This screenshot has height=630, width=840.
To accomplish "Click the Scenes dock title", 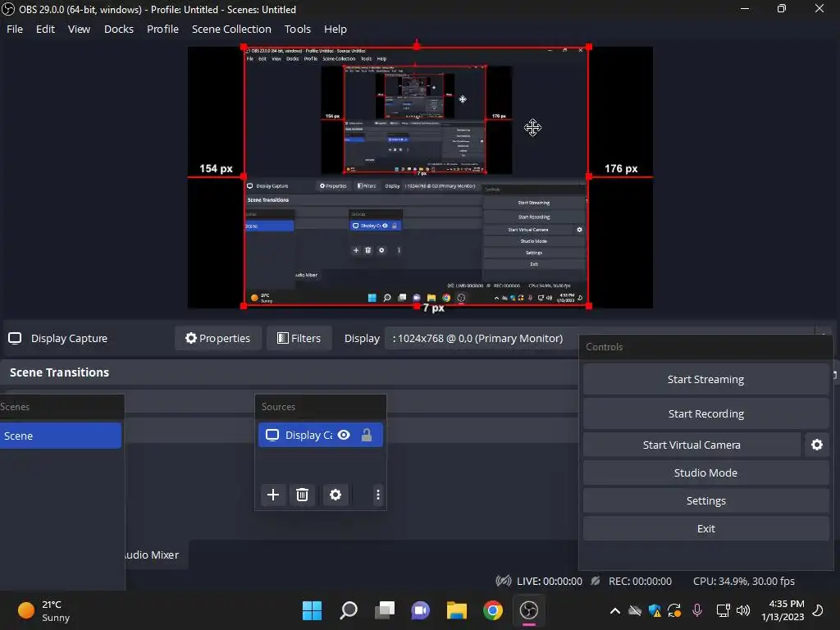I will (15, 407).
